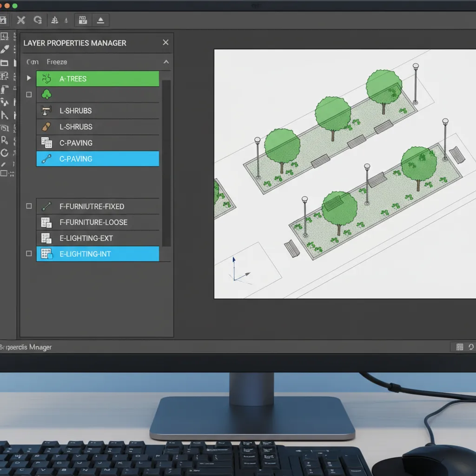Open the Freeze column header menu
The image size is (476, 476).
(x=56, y=61)
